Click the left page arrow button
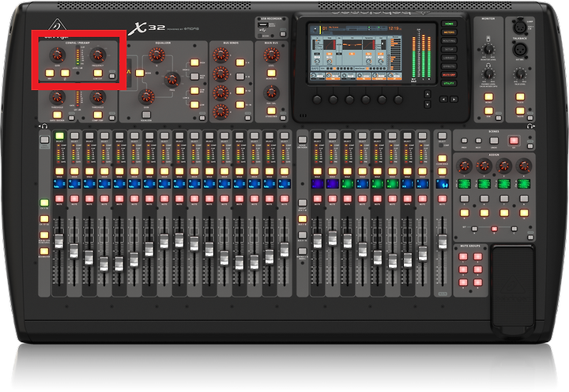This screenshot has width=569, height=392. (443, 99)
